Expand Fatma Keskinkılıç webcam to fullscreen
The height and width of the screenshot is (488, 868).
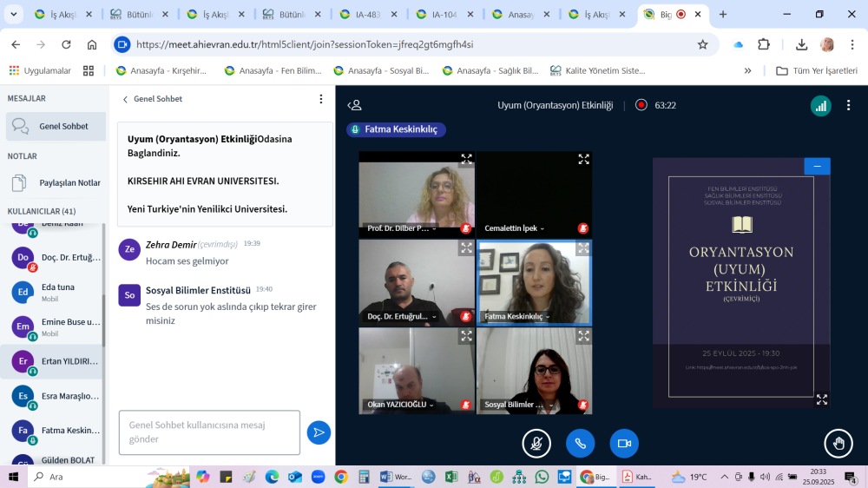click(x=583, y=248)
